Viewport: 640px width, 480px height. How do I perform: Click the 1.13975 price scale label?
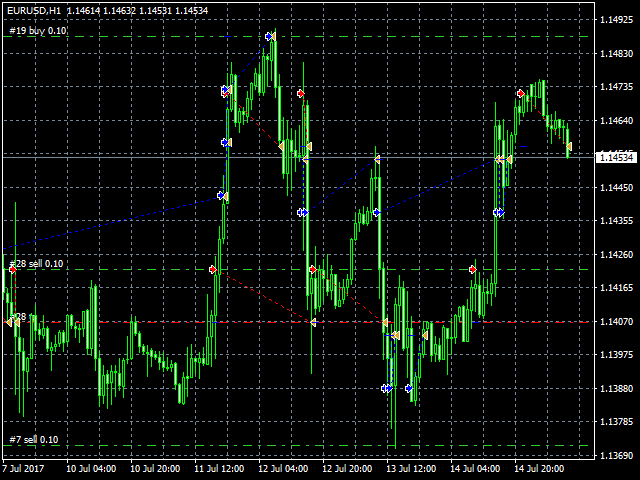click(616, 354)
